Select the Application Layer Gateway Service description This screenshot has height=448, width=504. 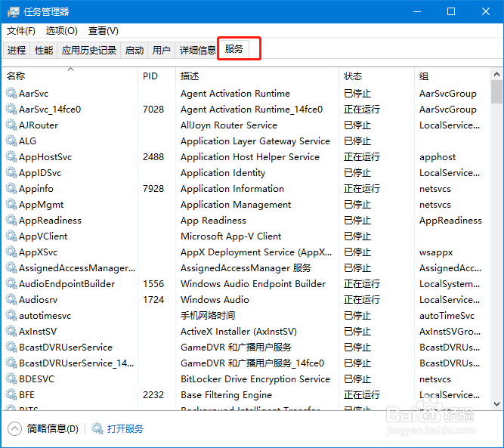(255, 141)
